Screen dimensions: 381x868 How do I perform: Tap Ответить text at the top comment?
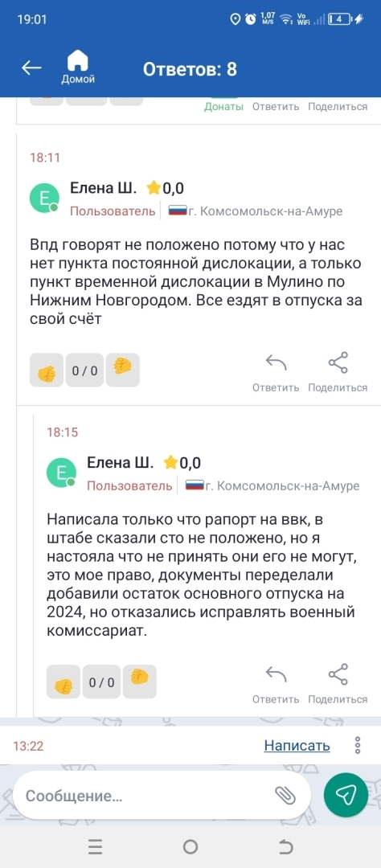276,107
